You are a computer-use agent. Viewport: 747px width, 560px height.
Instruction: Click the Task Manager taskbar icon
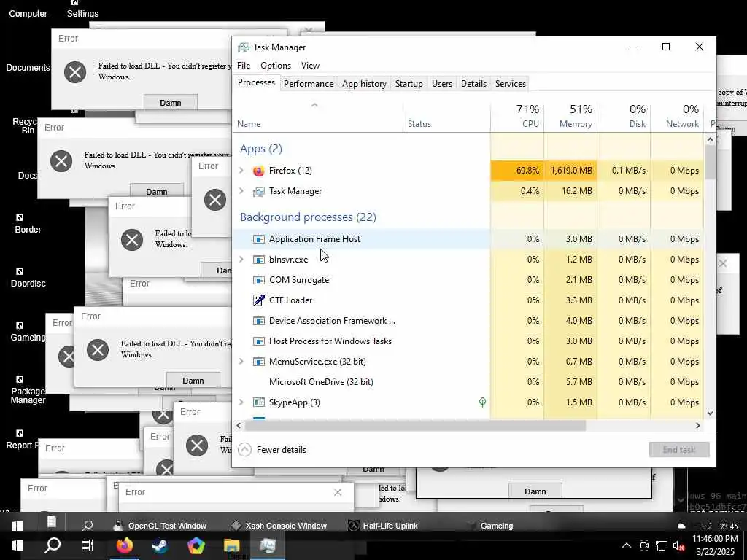[x=267, y=545]
